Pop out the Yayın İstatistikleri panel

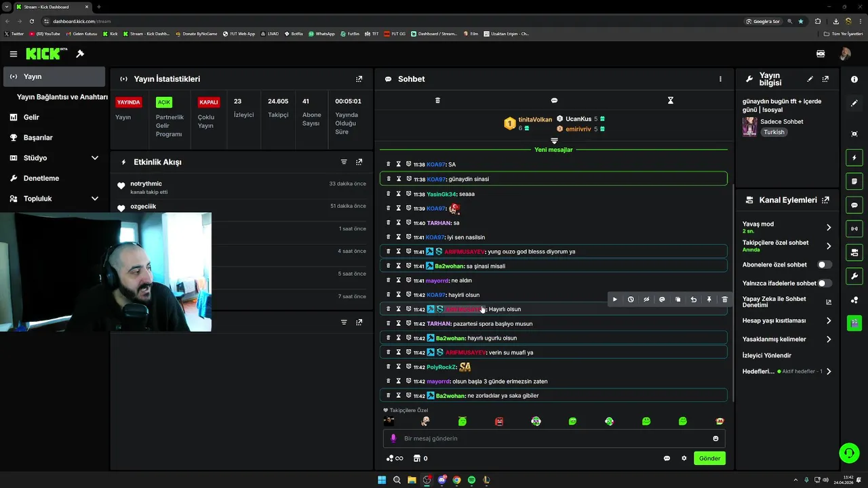point(359,79)
